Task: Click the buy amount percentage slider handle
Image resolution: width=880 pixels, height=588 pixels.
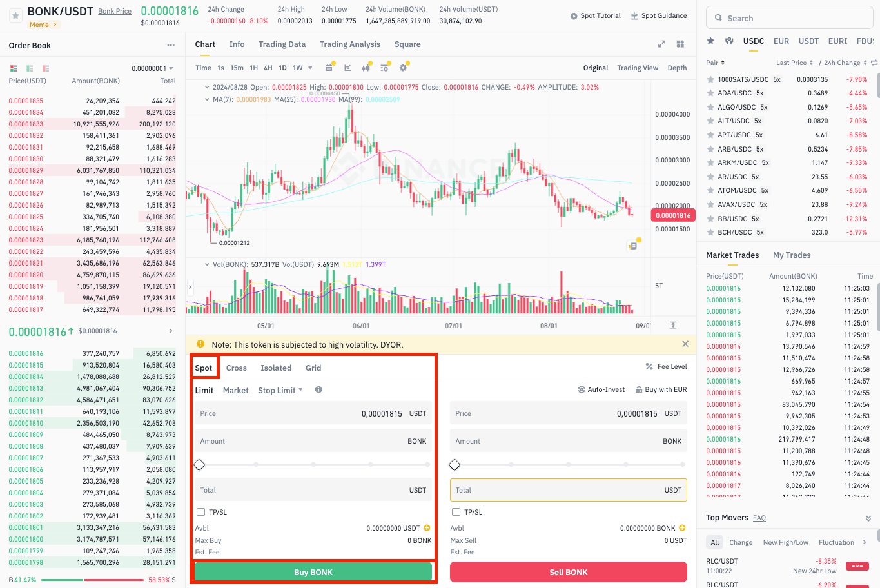Action: pyautogui.click(x=199, y=465)
